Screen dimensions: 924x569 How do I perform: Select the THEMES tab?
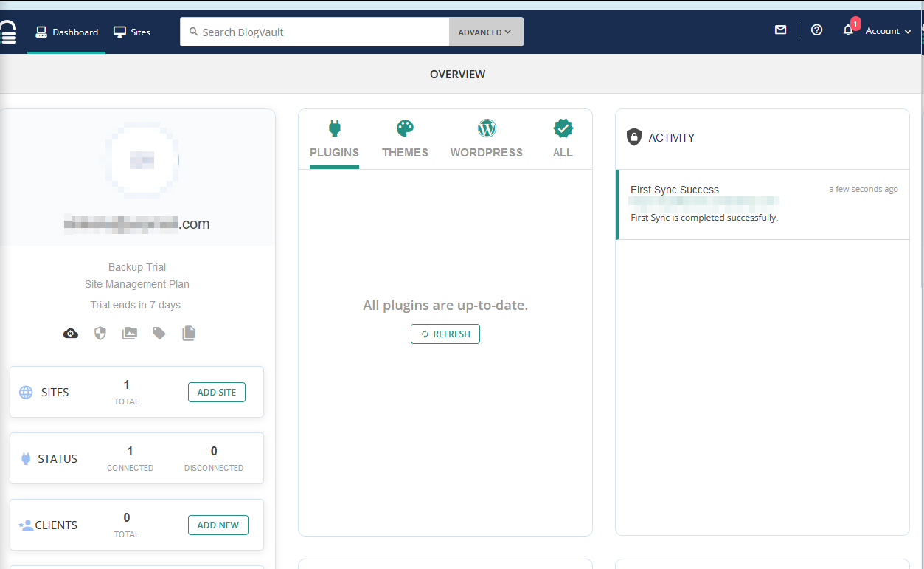(405, 139)
